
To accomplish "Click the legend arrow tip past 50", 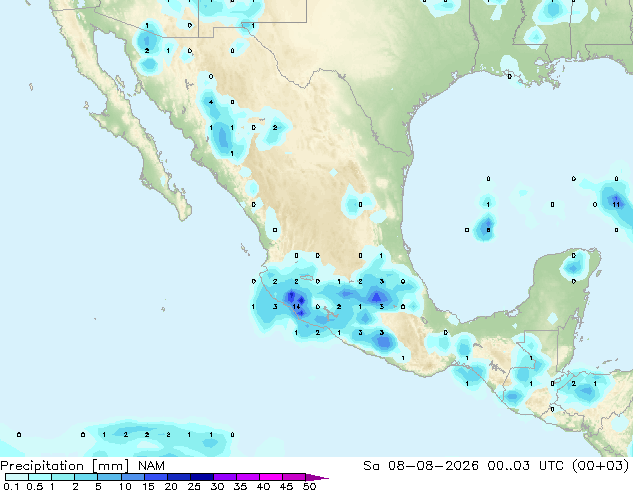I will (x=317, y=477).
